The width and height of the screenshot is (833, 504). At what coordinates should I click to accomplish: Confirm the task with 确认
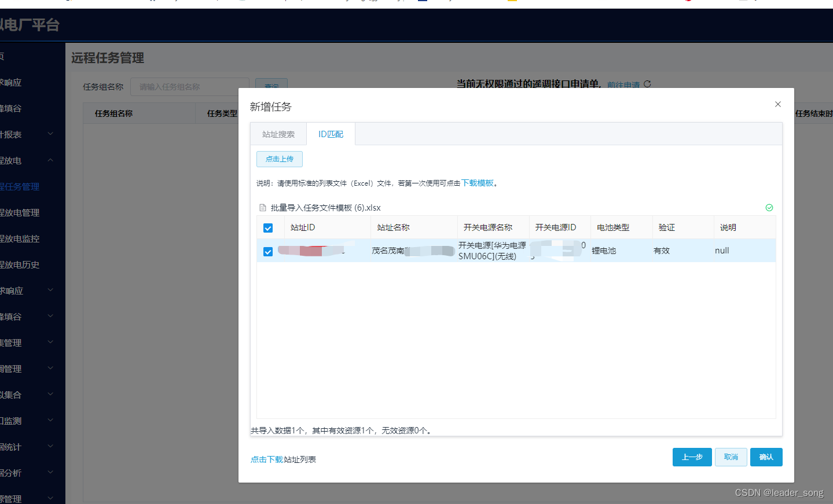[x=766, y=457]
